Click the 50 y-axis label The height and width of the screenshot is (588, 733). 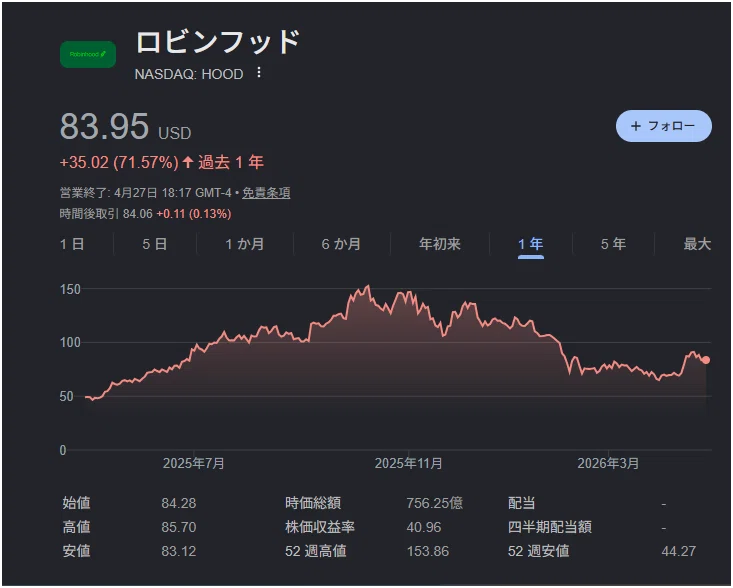coord(66,396)
